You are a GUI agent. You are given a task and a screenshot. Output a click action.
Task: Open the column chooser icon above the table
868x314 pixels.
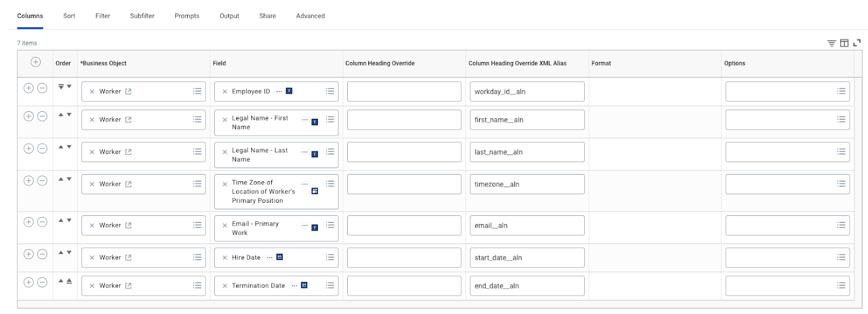point(844,43)
